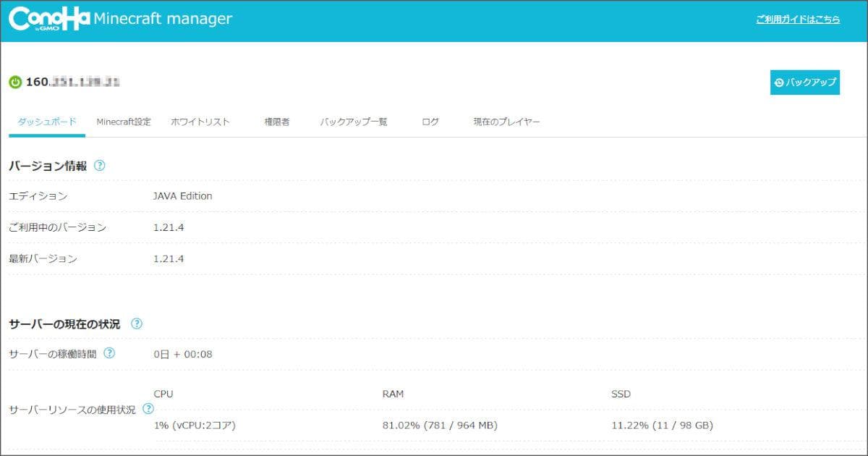Click the green server power status icon
The image size is (868, 456).
(15, 83)
